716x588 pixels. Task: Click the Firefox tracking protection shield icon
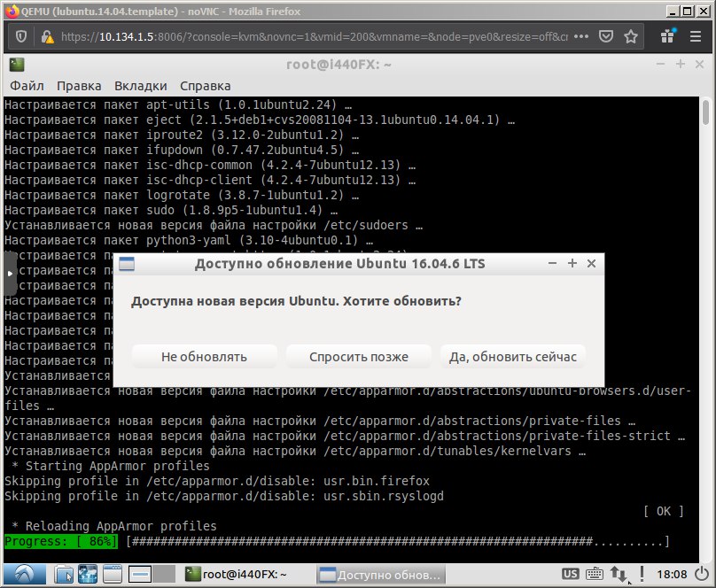click(x=21, y=36)
